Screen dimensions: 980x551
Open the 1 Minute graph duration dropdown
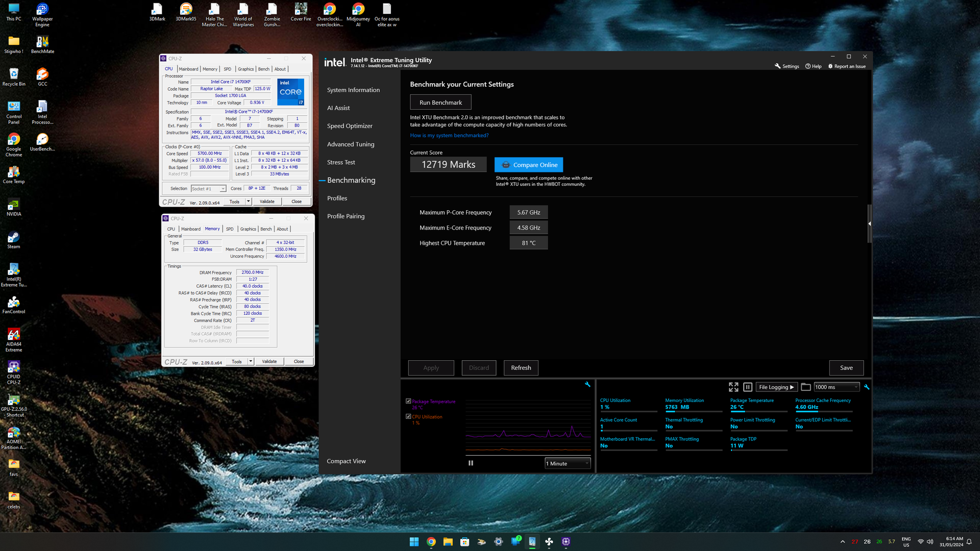568,463
